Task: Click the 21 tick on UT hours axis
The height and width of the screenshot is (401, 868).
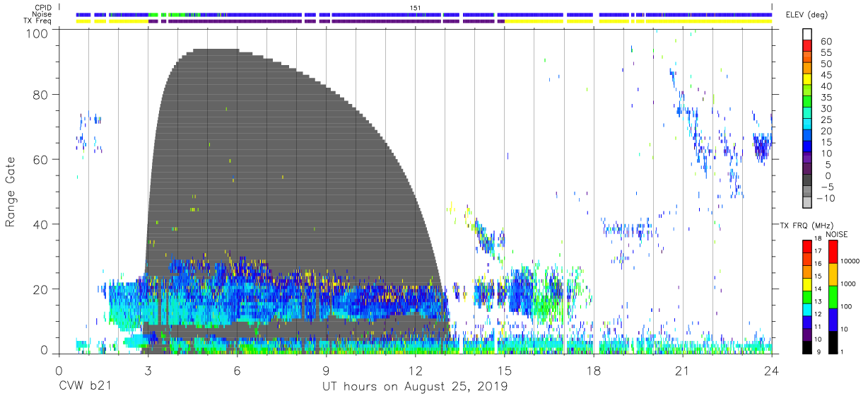Action: pyautogui.click(x=682, y=370)
